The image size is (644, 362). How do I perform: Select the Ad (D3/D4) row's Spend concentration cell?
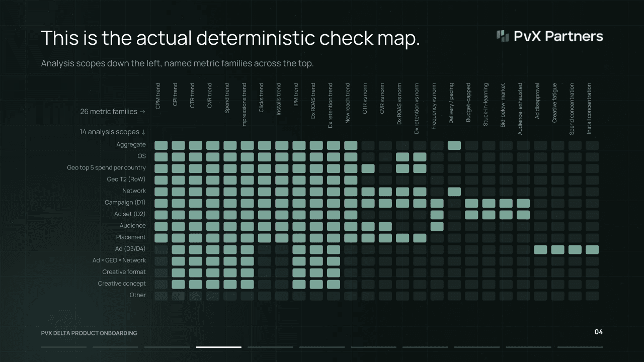tap(575, 249)
